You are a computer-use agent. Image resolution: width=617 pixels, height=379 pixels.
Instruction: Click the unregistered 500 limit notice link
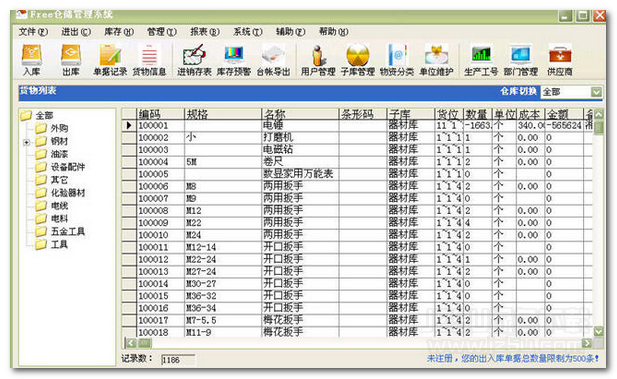pyautogui.click(x=513, y=359)
